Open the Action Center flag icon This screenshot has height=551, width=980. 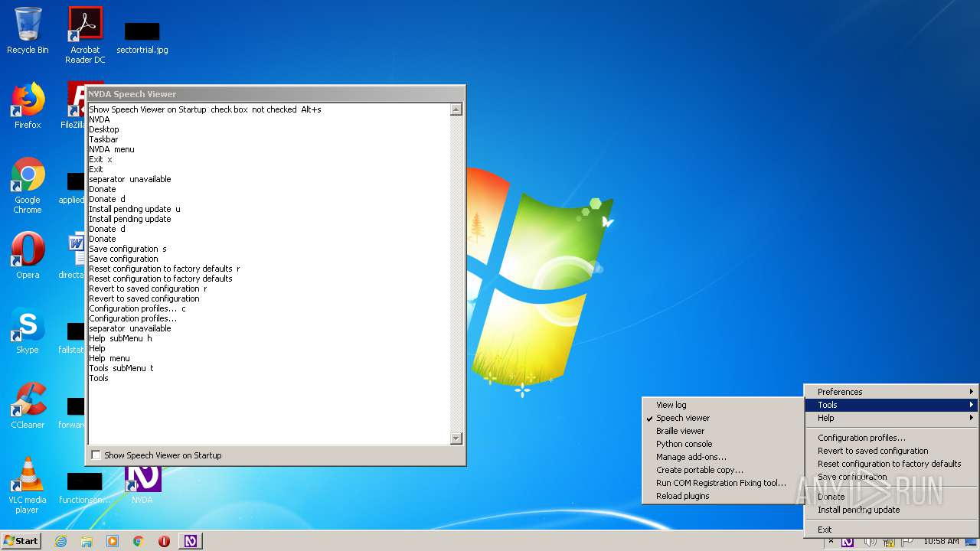(906, 541)
